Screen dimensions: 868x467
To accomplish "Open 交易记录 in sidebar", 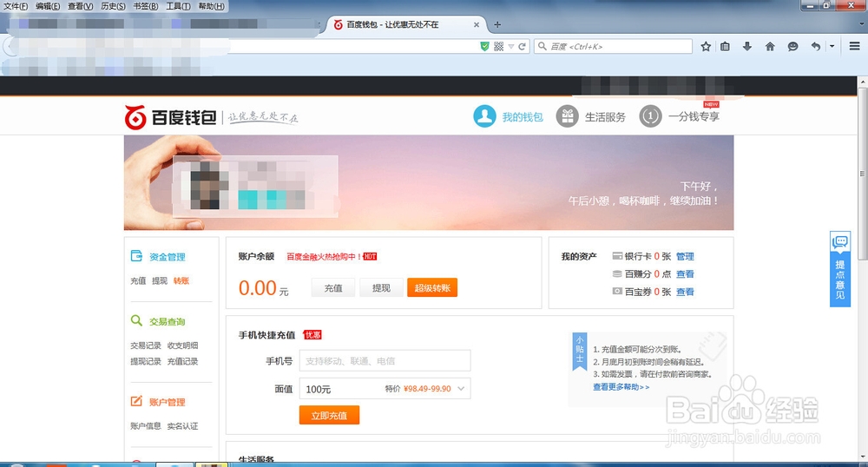I will (x=146, y=345).
